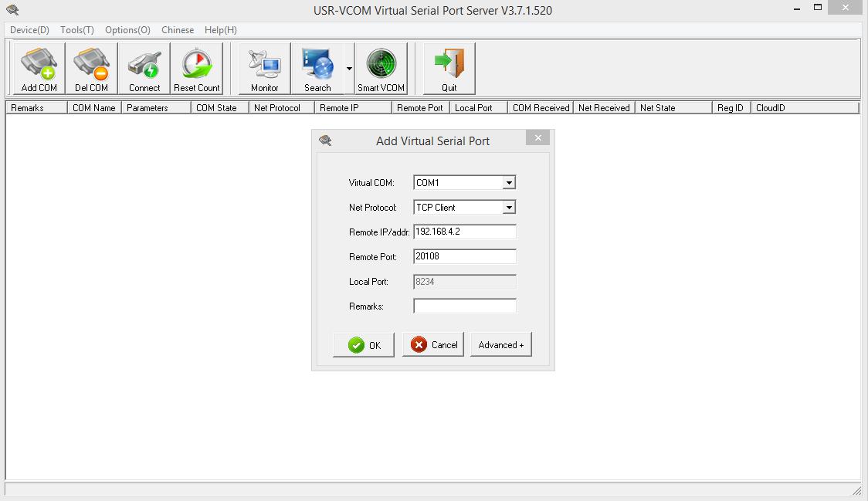
Task: Open Advanced + options
Action: click(501, 345)
